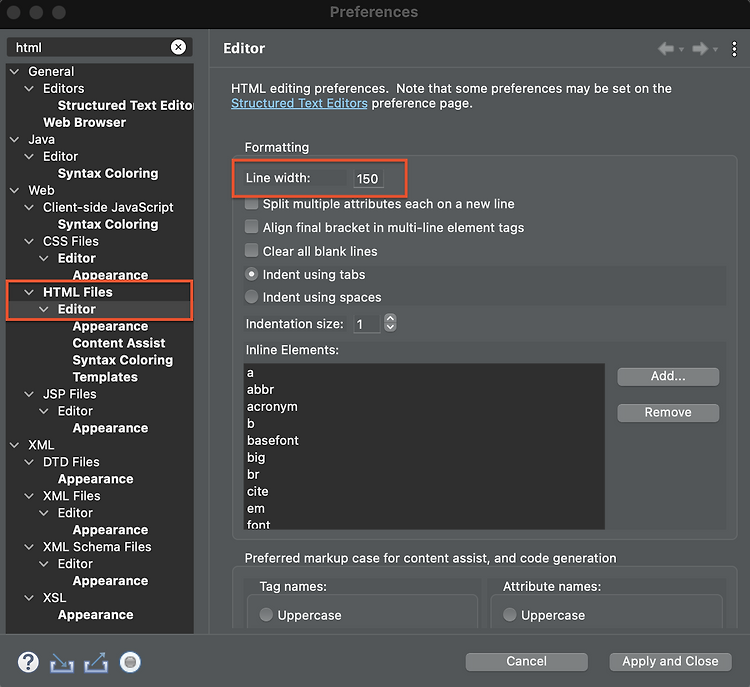
Task: Collapse the Client-side JavaScript node
Action: 29,207
